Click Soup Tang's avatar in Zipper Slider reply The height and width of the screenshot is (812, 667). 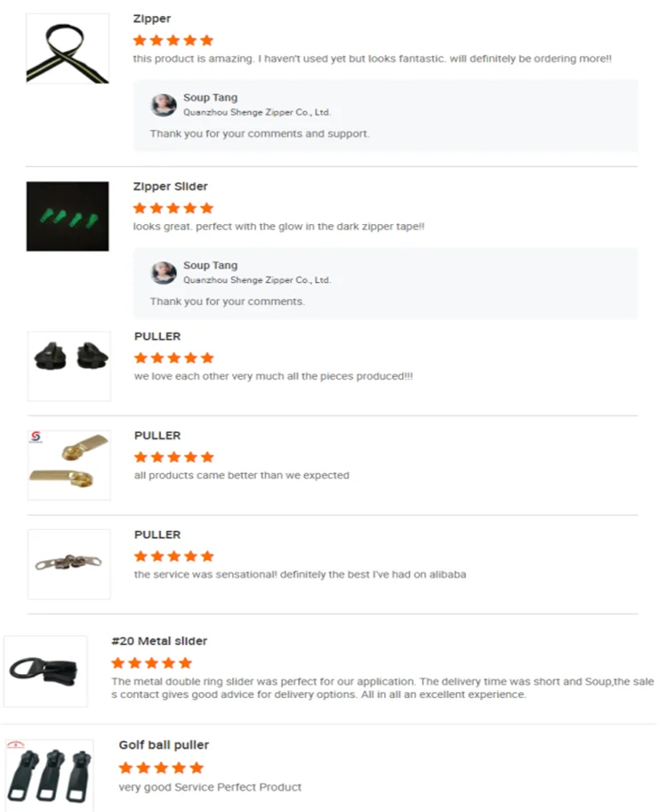(164, 273)
